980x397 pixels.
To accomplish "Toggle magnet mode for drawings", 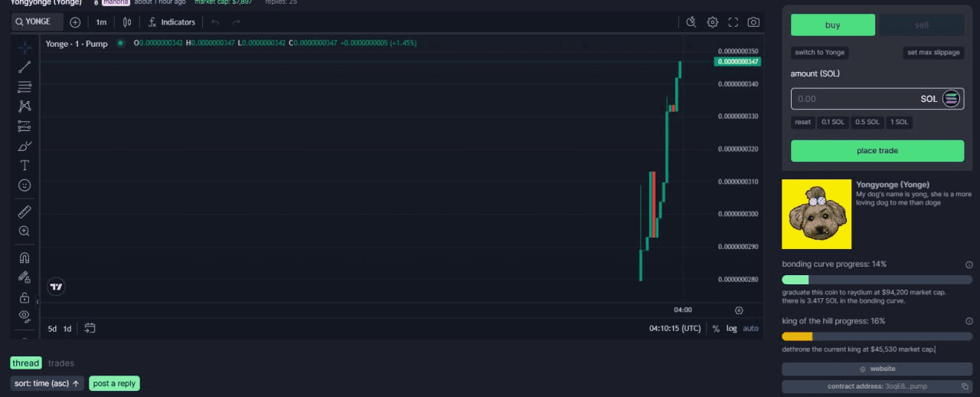I will [24, 258].
